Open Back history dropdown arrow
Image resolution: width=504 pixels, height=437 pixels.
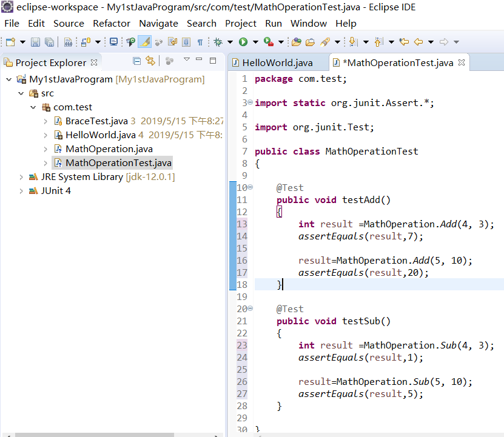tap(431, 42)
